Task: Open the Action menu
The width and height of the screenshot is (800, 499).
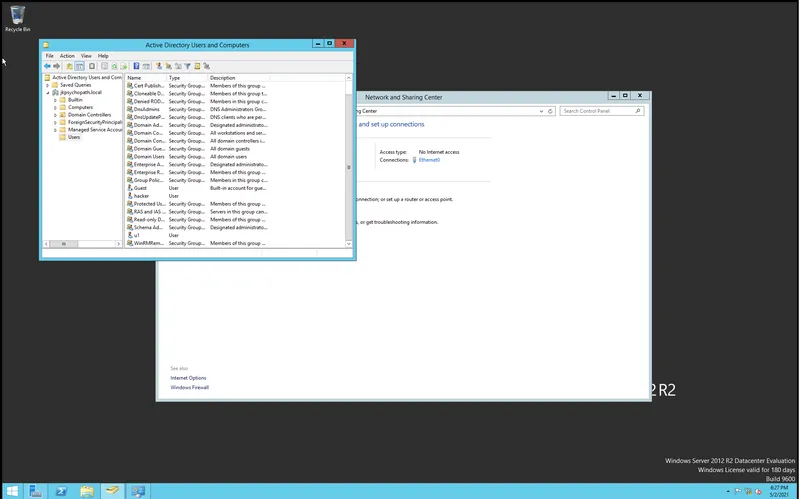Action: click(x=67, y=56)
